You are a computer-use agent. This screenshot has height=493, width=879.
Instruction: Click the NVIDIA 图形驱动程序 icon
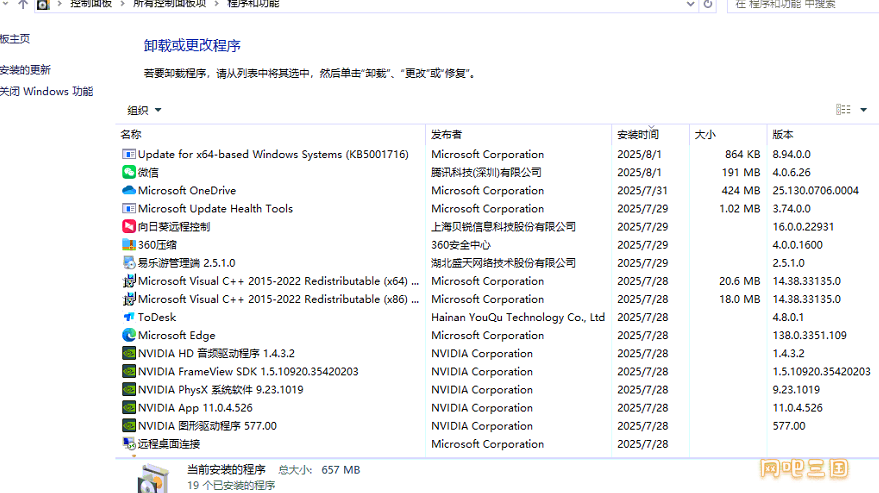pyautogui.click(x=129, y=426)
